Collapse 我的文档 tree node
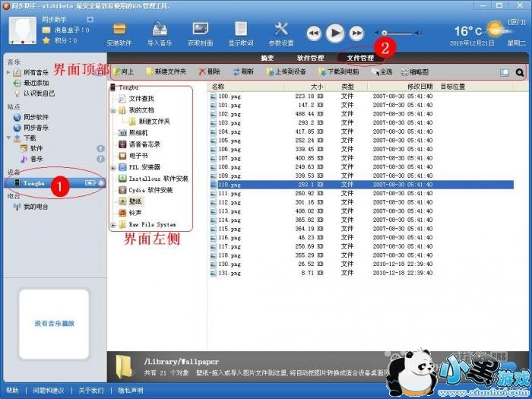The width and height of the screenshot is (532, 399). point(113,111)
